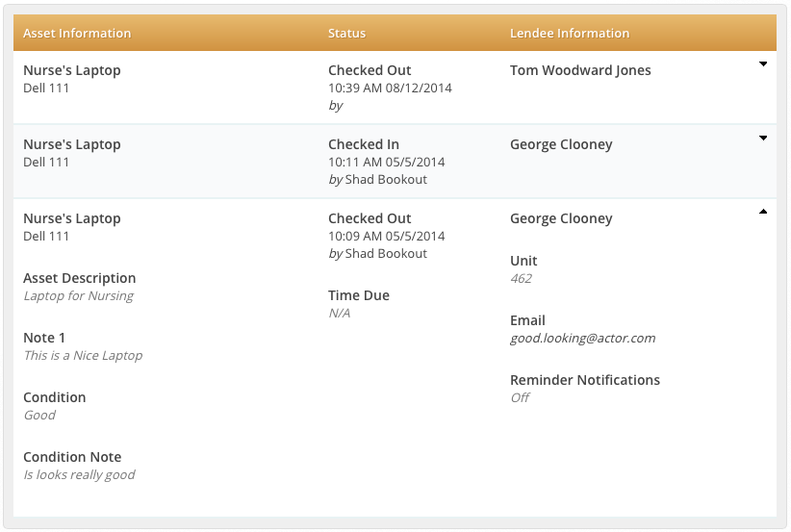Click the name Tom Woodward Jones

(580, 70)
